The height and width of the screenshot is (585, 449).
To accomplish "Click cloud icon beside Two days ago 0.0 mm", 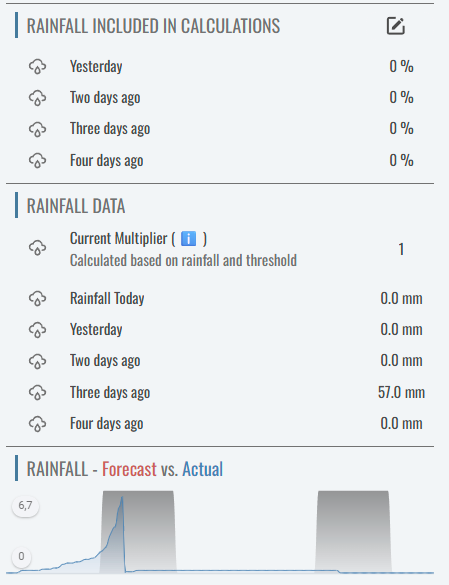I will click(37, 361).
